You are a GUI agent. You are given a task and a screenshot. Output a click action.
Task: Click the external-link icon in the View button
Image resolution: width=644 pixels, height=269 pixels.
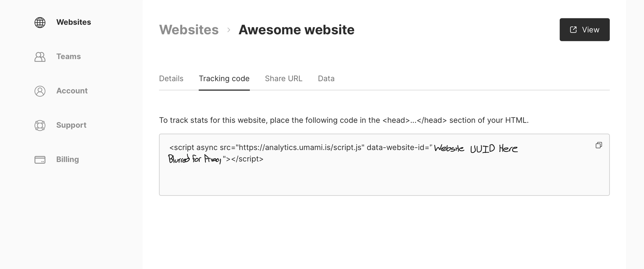573,29
